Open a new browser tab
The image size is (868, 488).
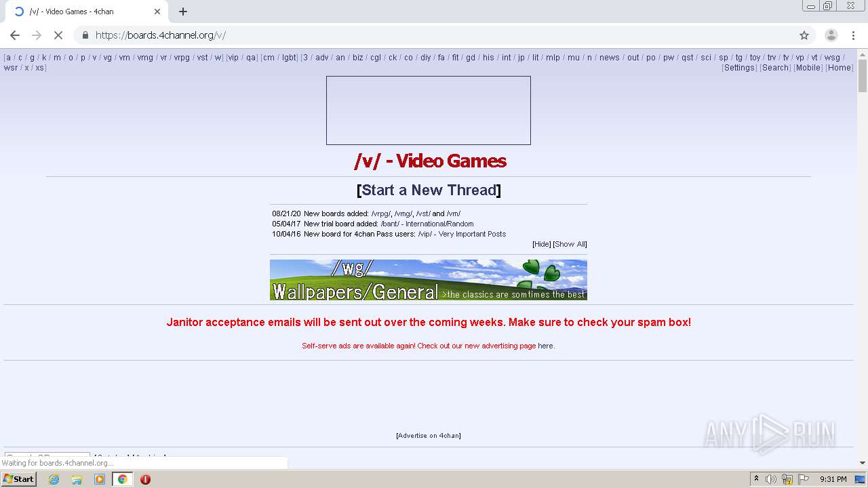tap(183, 12)
